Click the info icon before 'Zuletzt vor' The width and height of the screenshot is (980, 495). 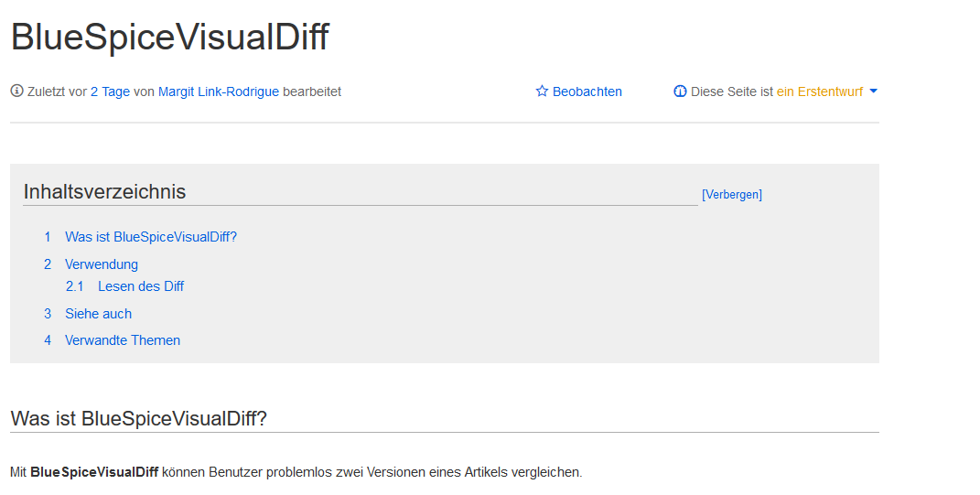[x=16, y=91]
